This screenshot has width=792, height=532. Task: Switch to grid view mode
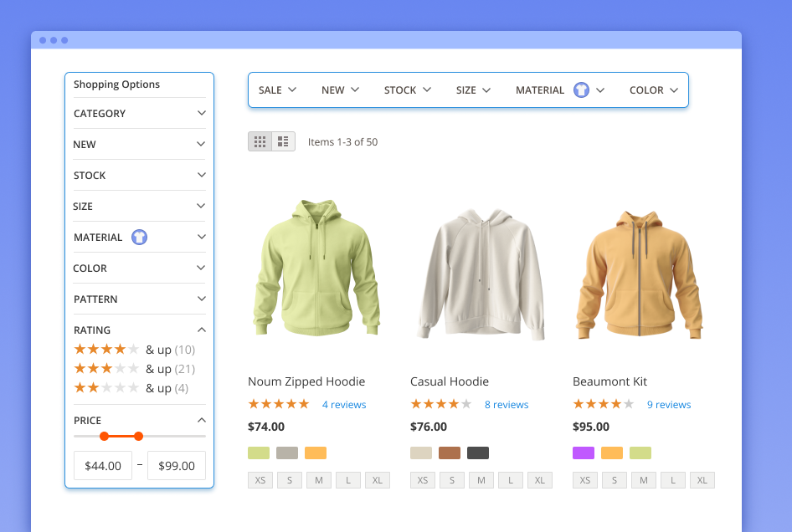coord(260,141)
